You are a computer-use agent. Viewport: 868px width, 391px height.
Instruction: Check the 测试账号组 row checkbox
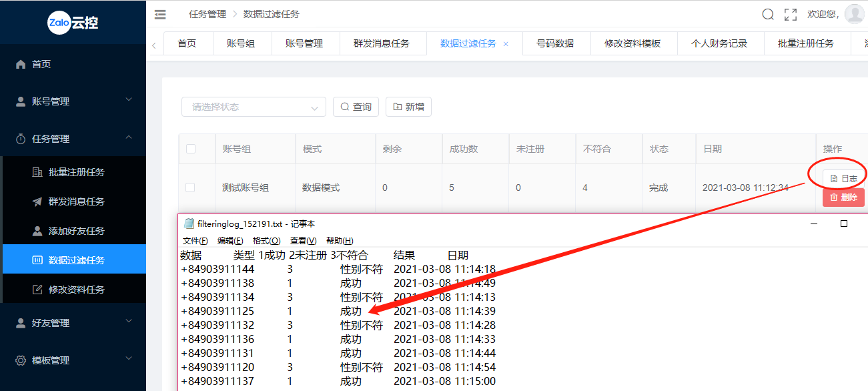(x=191, y=187)
